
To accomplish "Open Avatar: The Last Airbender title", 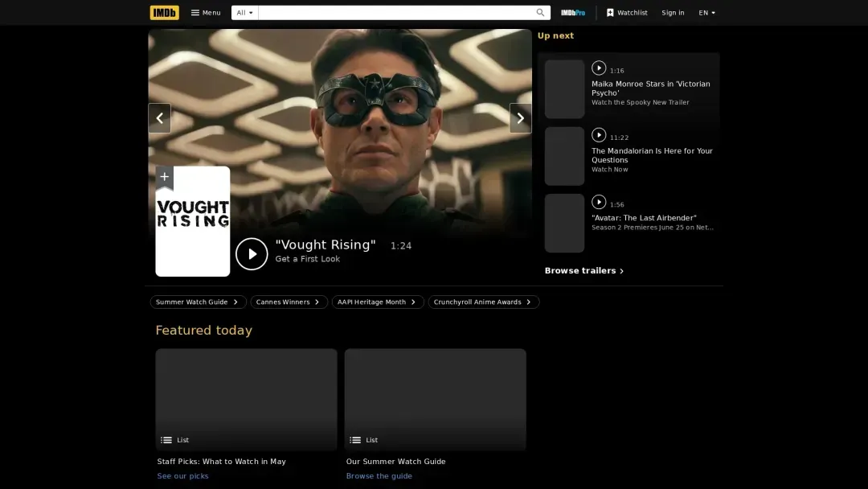I will pyautogui.click(x=644, y=218).
